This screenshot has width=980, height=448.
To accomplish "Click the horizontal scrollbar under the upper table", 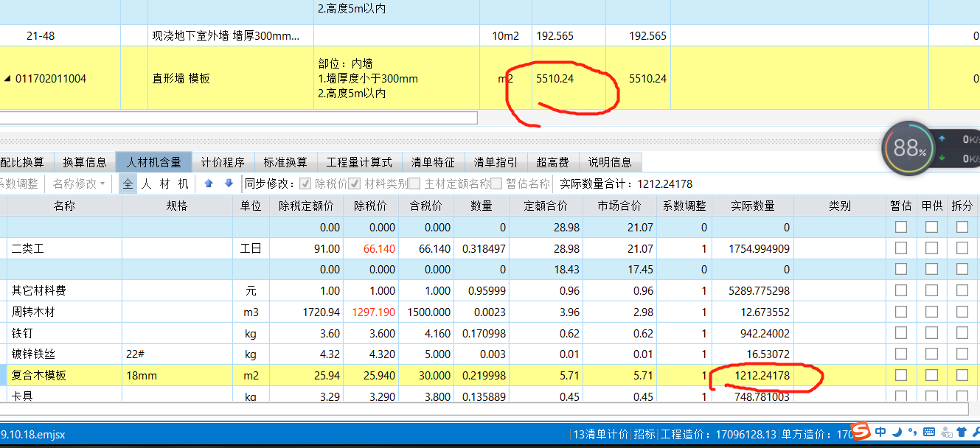I will (239, 118).
